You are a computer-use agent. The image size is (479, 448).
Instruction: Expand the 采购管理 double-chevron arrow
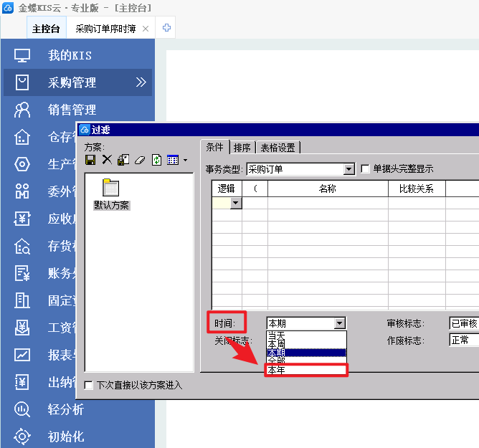point(141,82)
